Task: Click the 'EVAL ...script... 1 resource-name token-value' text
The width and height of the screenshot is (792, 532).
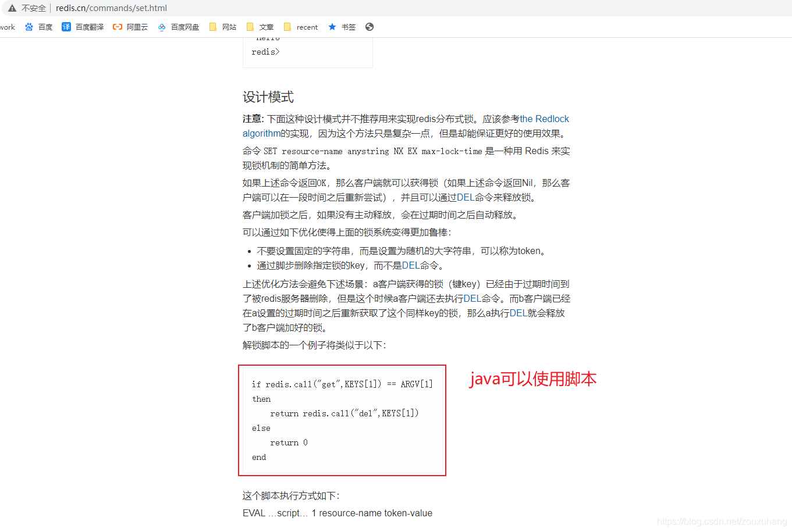Action: pos(338,513)
